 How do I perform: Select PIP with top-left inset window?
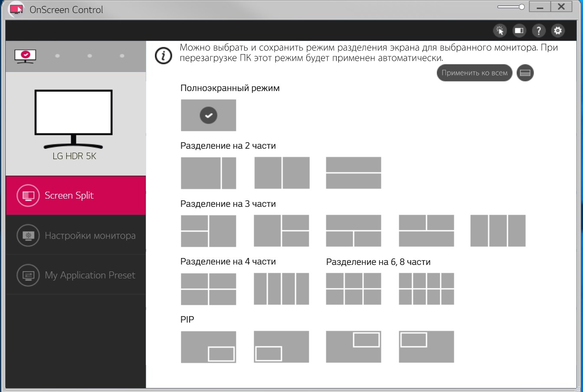tap(426, 347)
